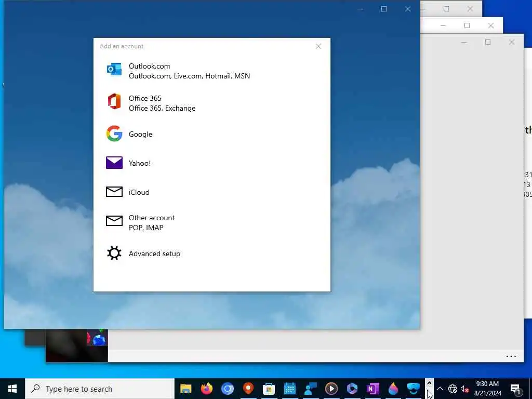Viewport: 532px width, 399px height.
Task: Show hidden system tray icons
Action: point(440,389)
